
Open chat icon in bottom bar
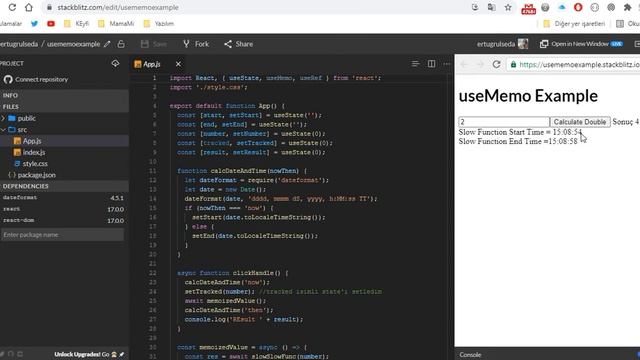[20, 354]
